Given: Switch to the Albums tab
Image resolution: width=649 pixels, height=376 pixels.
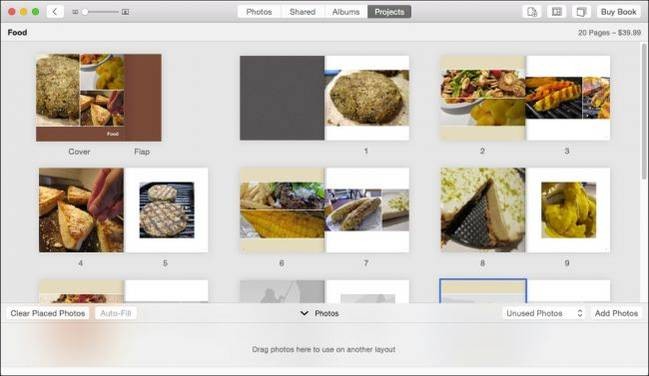Looking at the screenshot, I should coord(346,12).
